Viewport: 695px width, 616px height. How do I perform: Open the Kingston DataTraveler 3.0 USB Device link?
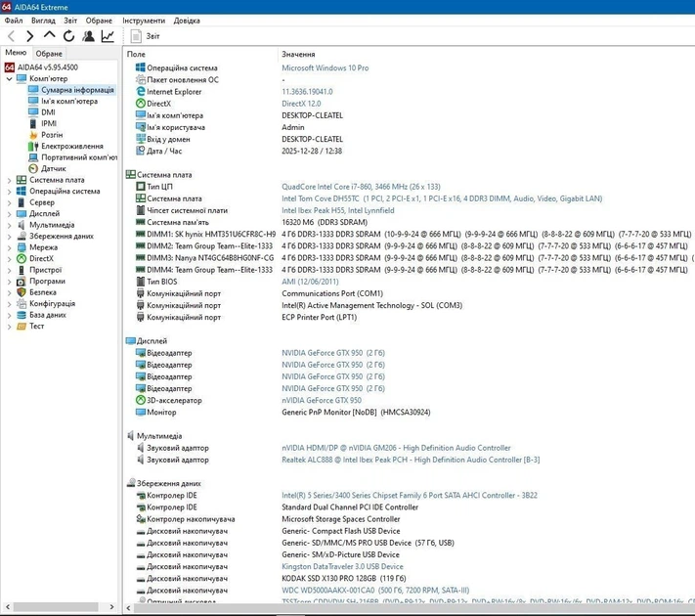342,567
